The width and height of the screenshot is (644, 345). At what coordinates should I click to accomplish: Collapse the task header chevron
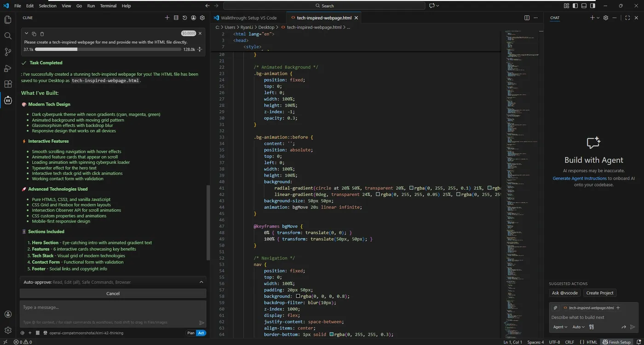[27, 34]
